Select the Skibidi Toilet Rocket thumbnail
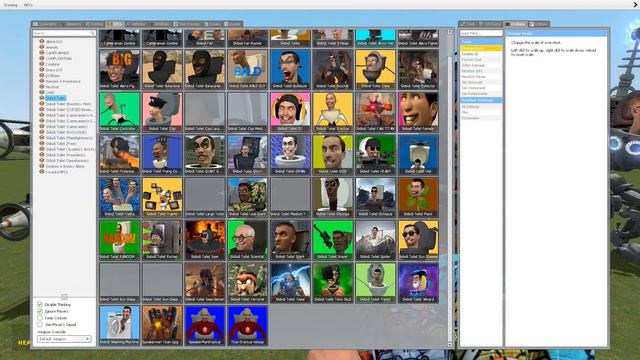 click(x=162, y=240)
